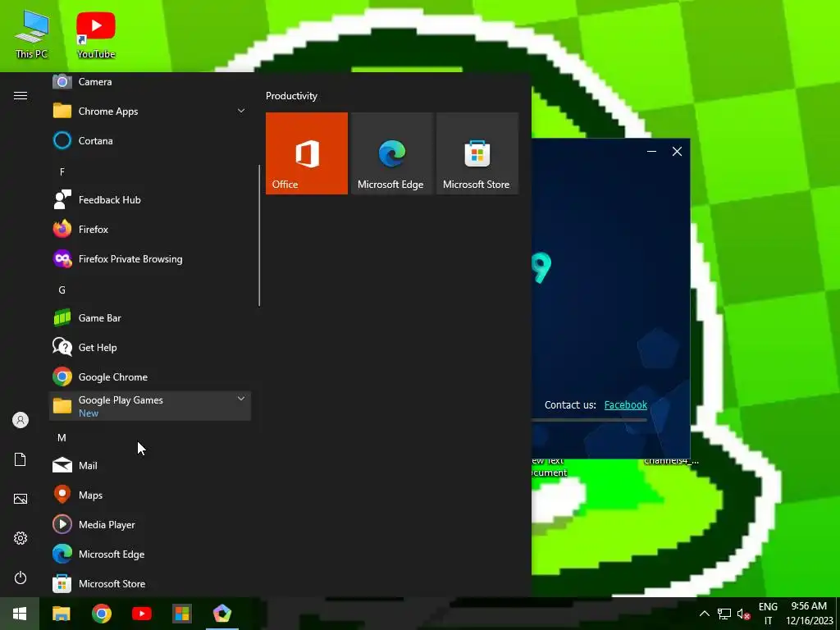Launch Firefox from the Start menu list

coord(150,230)
